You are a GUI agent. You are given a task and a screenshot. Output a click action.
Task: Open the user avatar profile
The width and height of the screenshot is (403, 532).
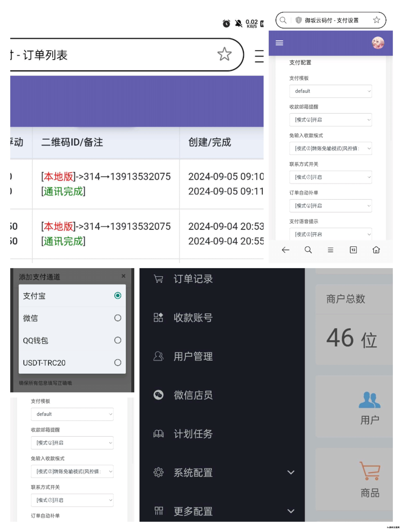(378, 43)
